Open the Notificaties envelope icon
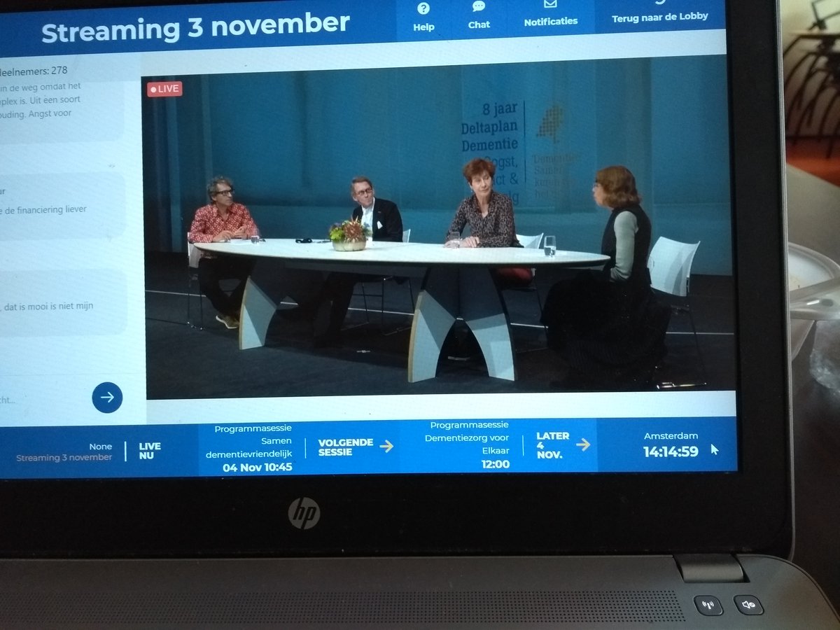Screen dimensions: 840x630 click(550, 4)
